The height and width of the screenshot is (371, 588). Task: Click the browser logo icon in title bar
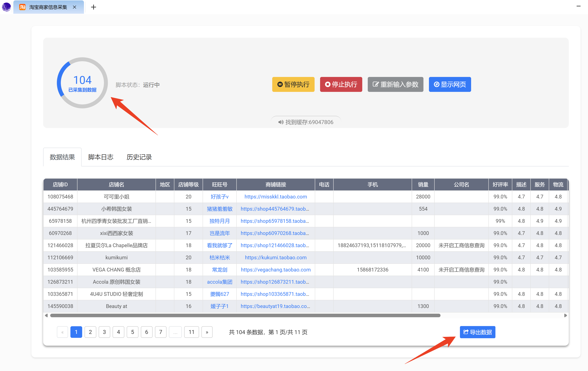click(x=7, y=7)
